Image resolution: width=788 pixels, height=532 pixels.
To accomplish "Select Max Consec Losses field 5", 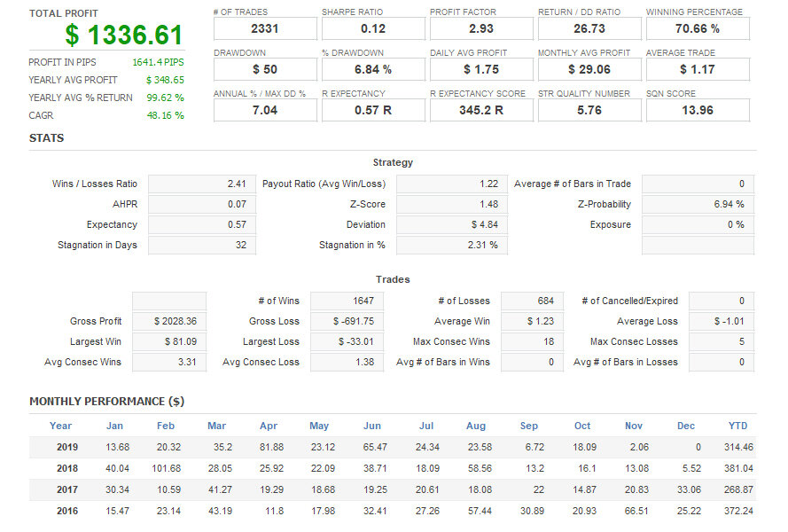I will point(722,341).
